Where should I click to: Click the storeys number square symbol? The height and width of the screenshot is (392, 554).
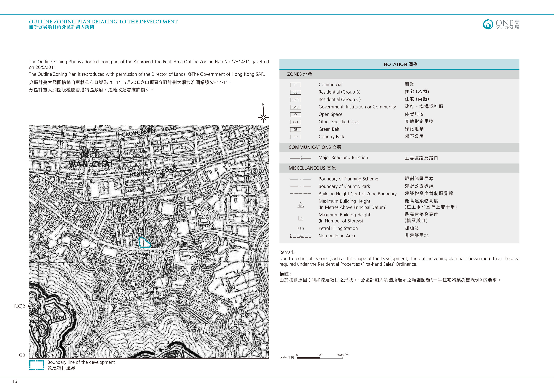tap(301, 218)
